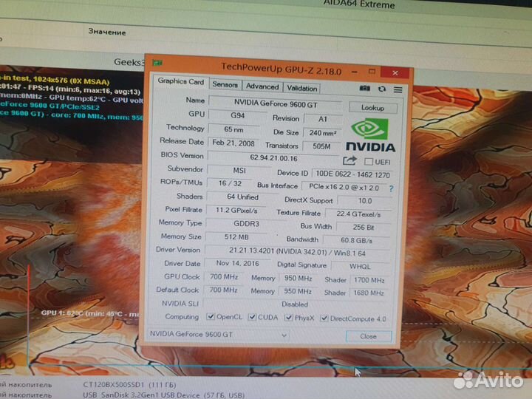Open the GPU-Z hamburger menu

pos(398,89)
